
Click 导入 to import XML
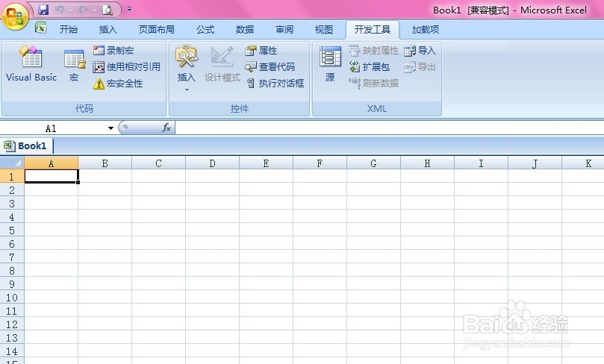(420, 51)
